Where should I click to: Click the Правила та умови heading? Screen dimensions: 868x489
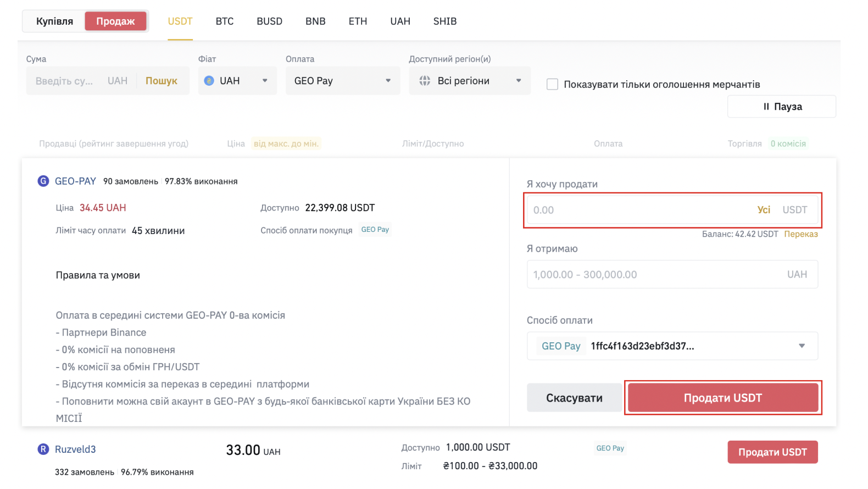[98, 275]
